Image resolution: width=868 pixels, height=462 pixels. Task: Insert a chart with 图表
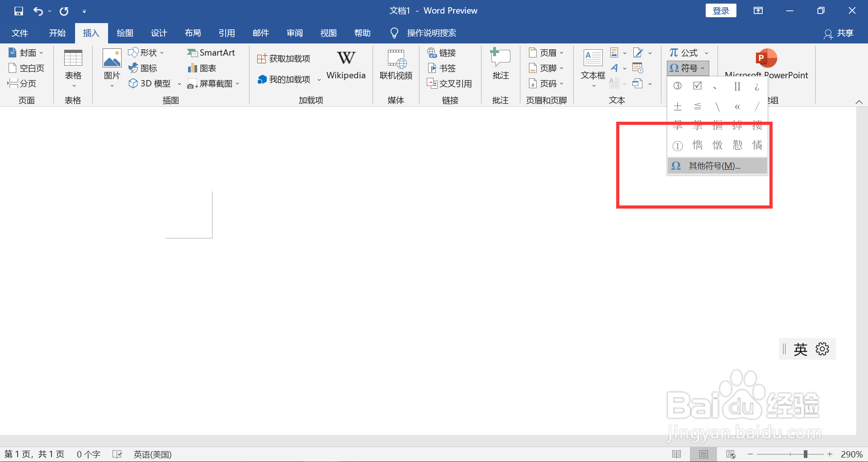201,68
